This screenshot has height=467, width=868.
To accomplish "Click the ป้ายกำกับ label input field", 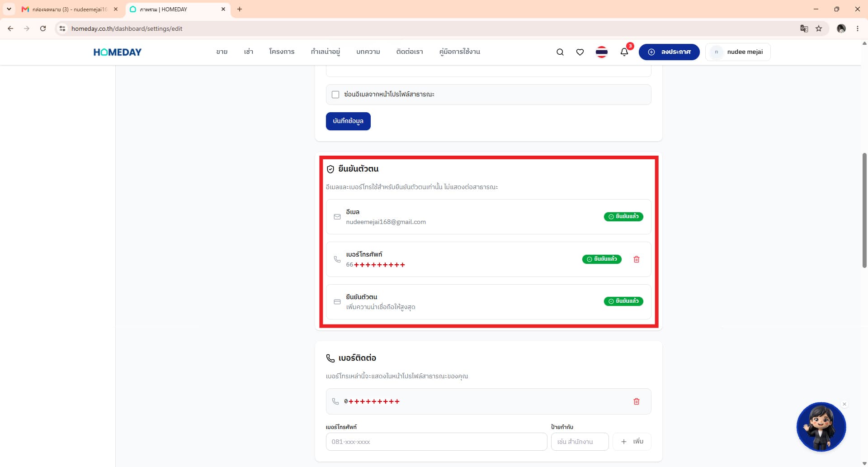I will [580, 442].
